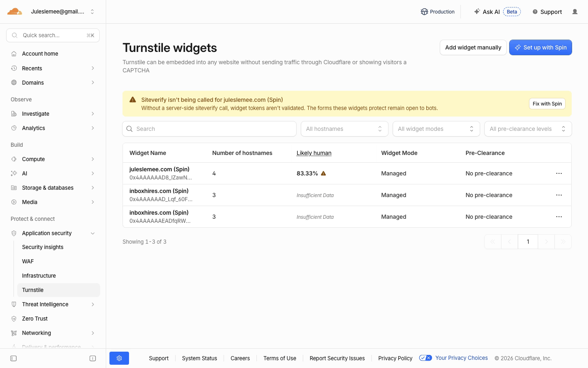
Task: Open the user profile icon
Action: pos(575,12)
